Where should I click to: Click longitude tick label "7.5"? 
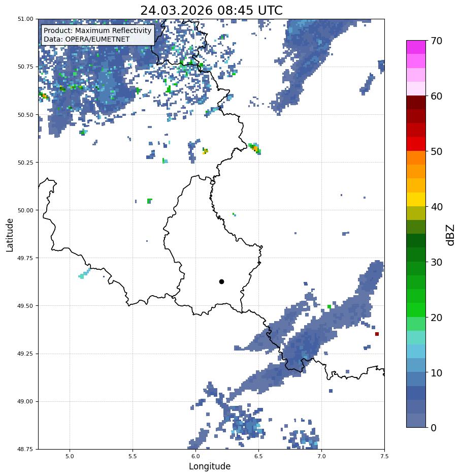pos(384,456)
